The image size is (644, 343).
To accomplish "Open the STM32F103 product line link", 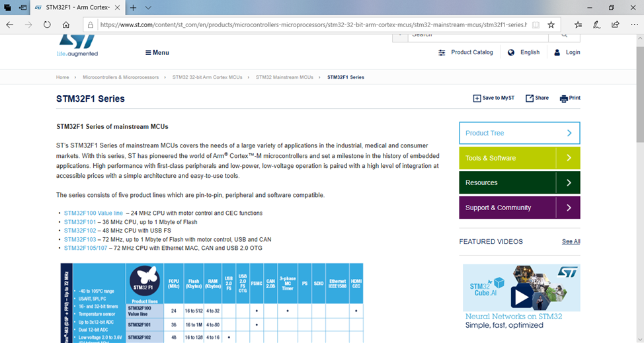I will click(x=80, y=240).
